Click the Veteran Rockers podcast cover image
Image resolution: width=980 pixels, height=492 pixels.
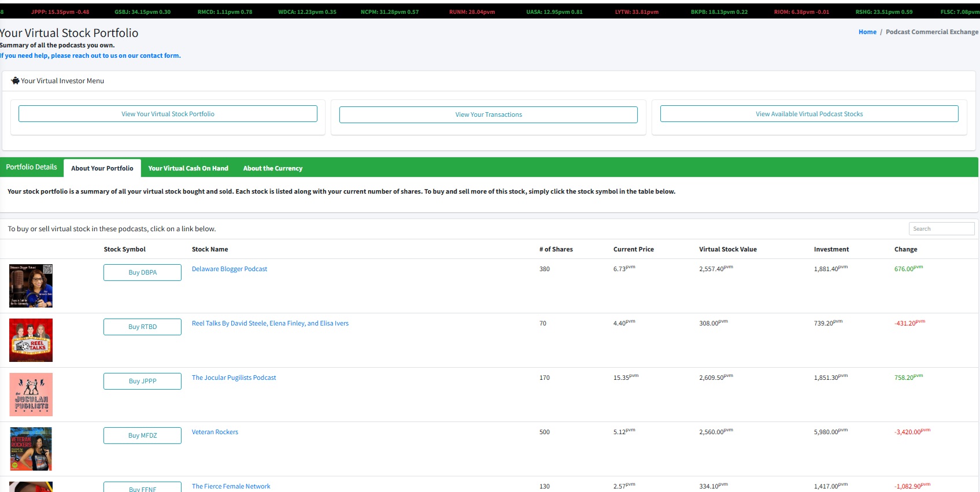pos(31,449)
